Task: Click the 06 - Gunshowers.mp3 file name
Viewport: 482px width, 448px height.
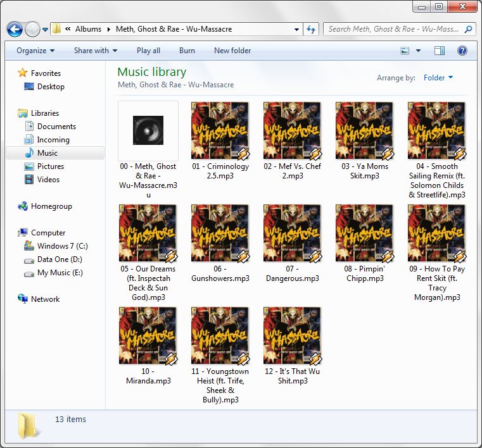Action: [x=220, y=273]
